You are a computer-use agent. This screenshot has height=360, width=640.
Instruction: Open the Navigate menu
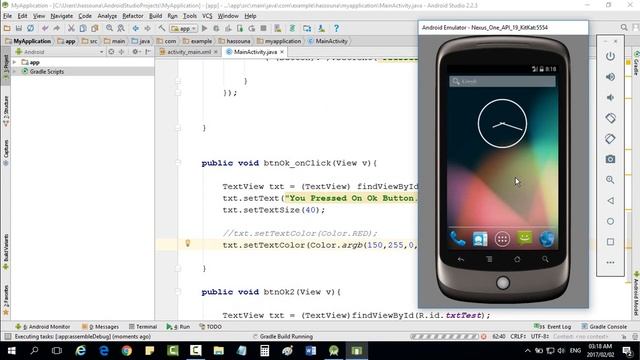(62, 16)
